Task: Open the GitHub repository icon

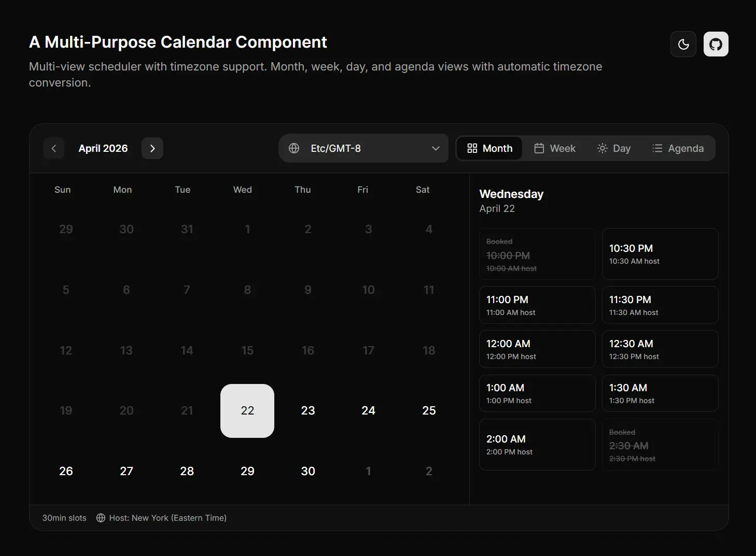Action: pos(716,44)
